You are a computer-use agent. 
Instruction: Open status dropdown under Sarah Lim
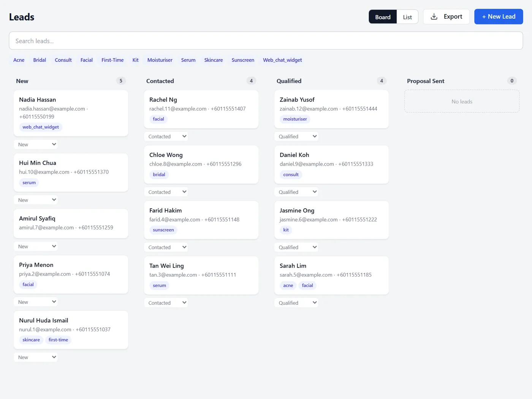296,303
